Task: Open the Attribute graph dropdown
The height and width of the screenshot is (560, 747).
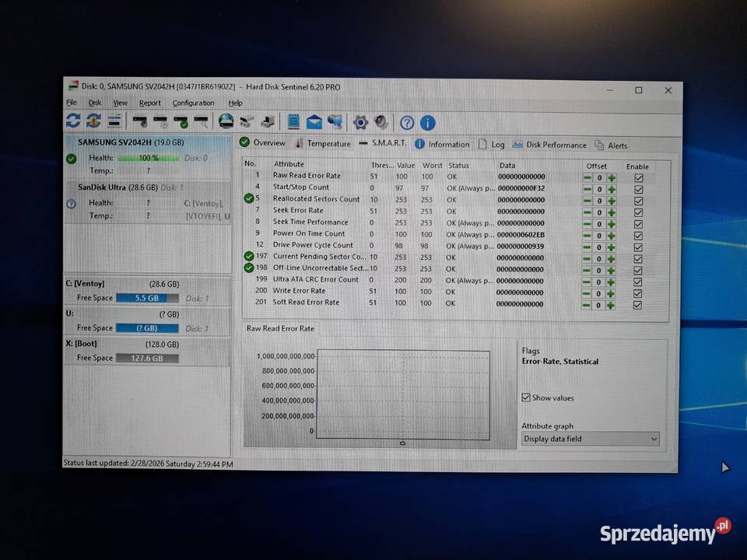Action: [x=590, y=439]
